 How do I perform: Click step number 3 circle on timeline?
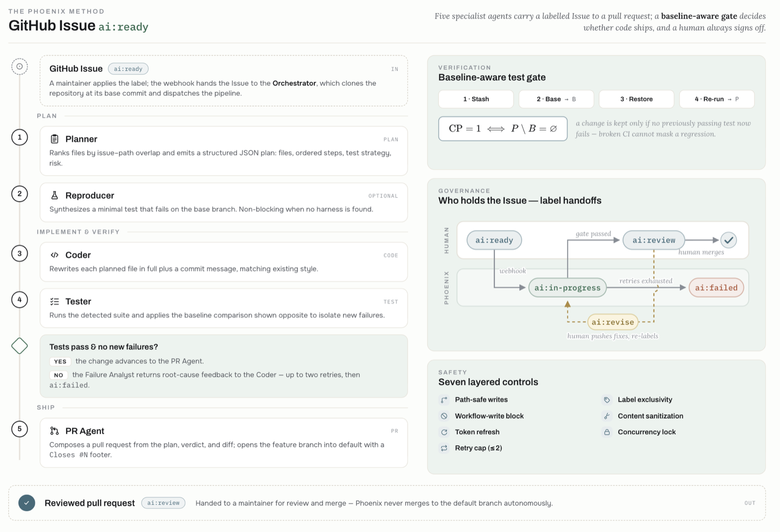[19, 253]
